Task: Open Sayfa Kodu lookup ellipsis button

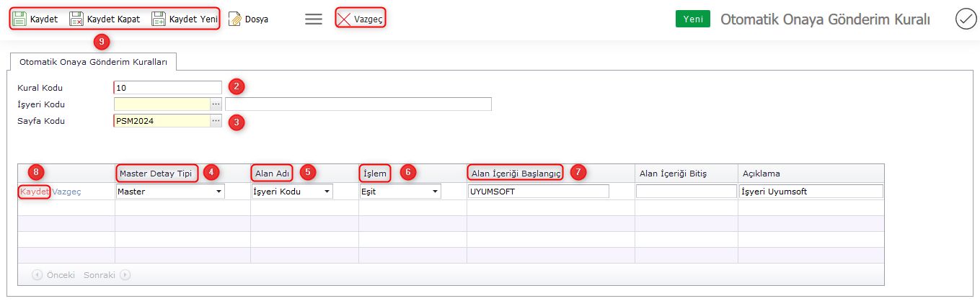Action: tap(216, 121)
